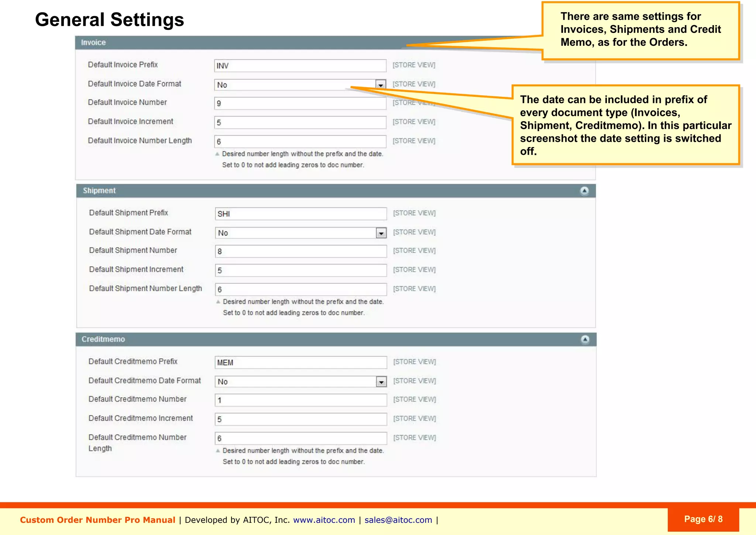This screenshot has width=756, height=535.
Task: Collapse the Creditmemo section with its arrow icon
Action: 585,339
